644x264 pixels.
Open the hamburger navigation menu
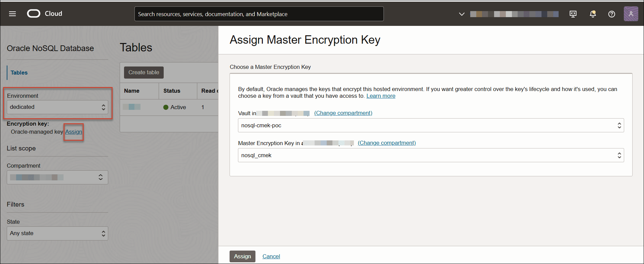pos(12,14)
